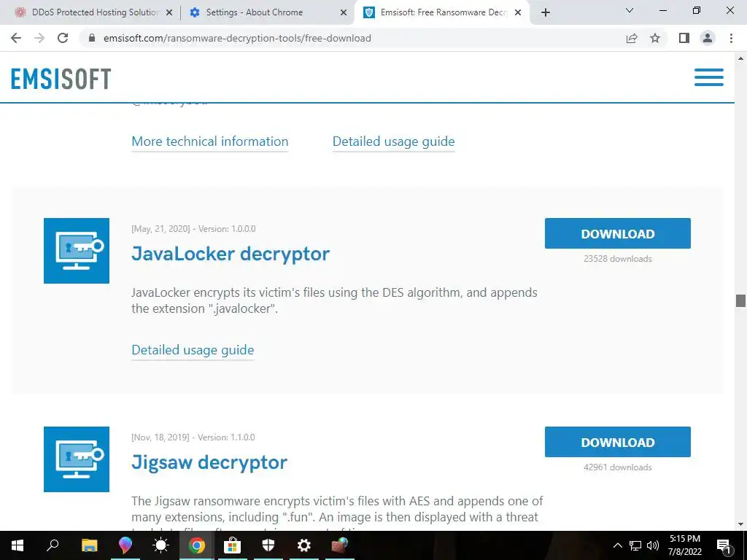The image size is (747, 560).
Task: Bookmark this page with the star
Action: click(655, 38)
